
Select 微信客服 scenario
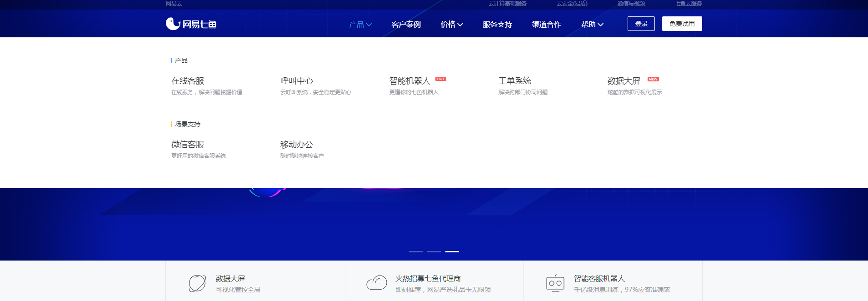[188, 144]
